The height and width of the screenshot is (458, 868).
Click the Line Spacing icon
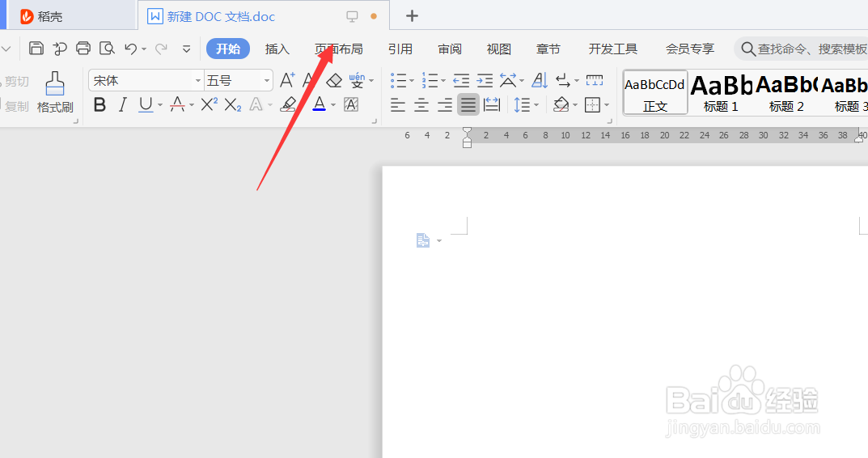tap(522, 104)
